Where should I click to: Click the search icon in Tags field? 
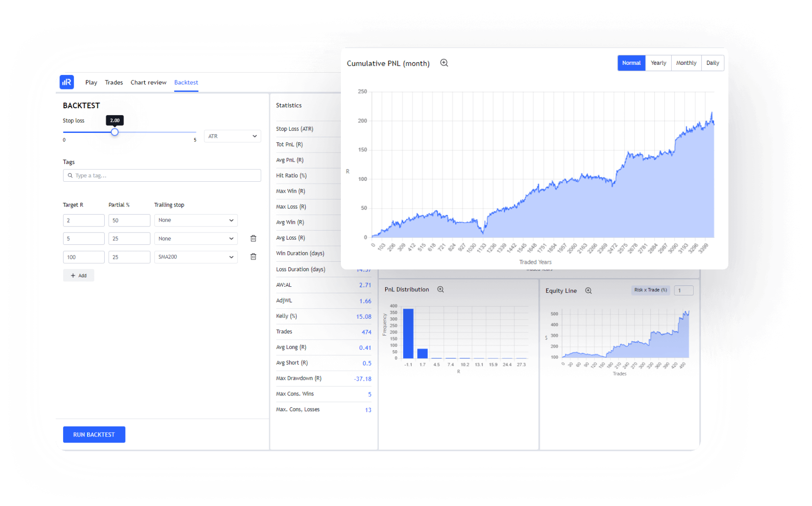[70, 175]
